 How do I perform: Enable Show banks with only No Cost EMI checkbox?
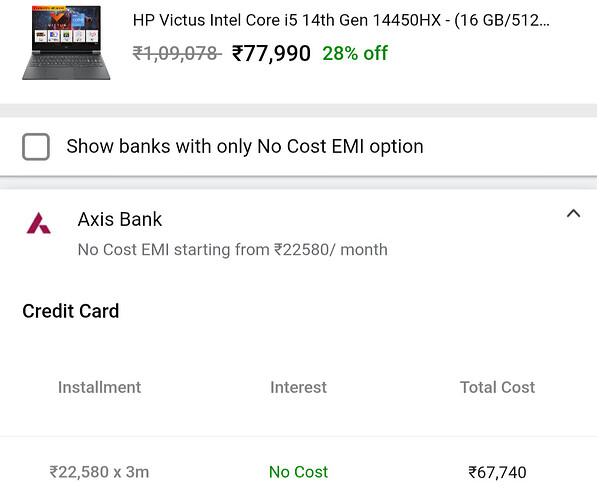tap(36, 147)
